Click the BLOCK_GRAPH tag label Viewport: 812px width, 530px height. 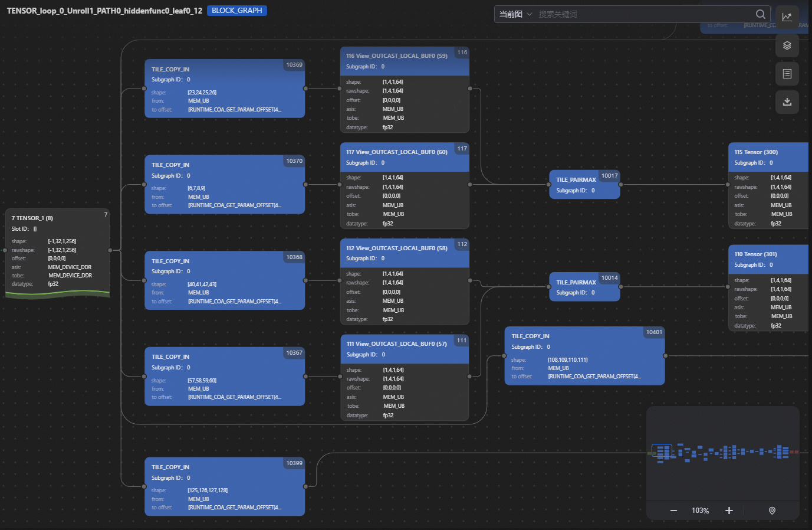[x=237, y=11]
